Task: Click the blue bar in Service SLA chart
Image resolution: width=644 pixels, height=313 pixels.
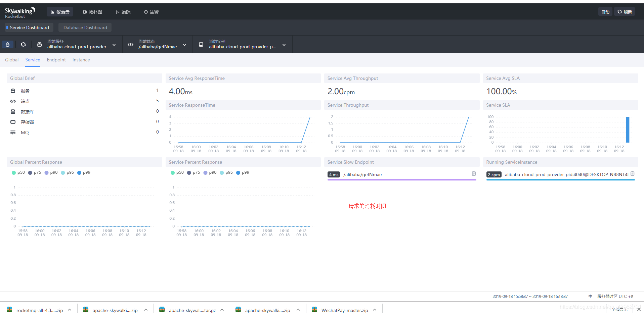Action: [x=628, y=129]
